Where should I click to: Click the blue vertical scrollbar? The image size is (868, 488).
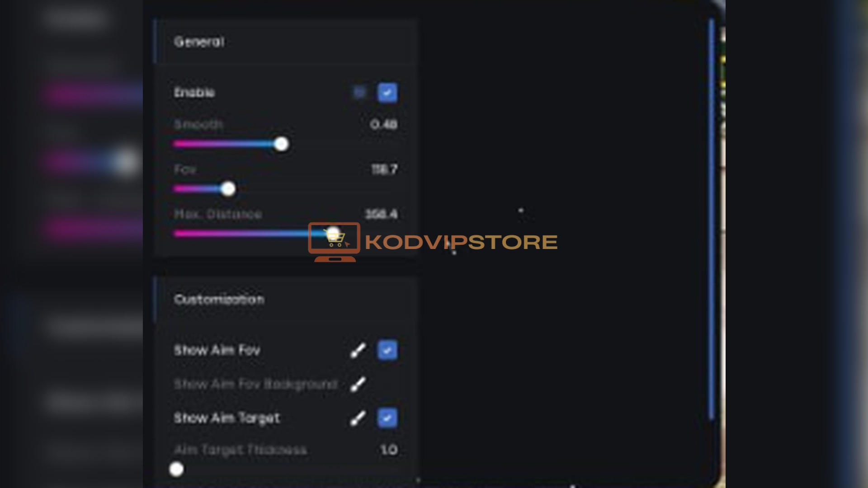712,219
